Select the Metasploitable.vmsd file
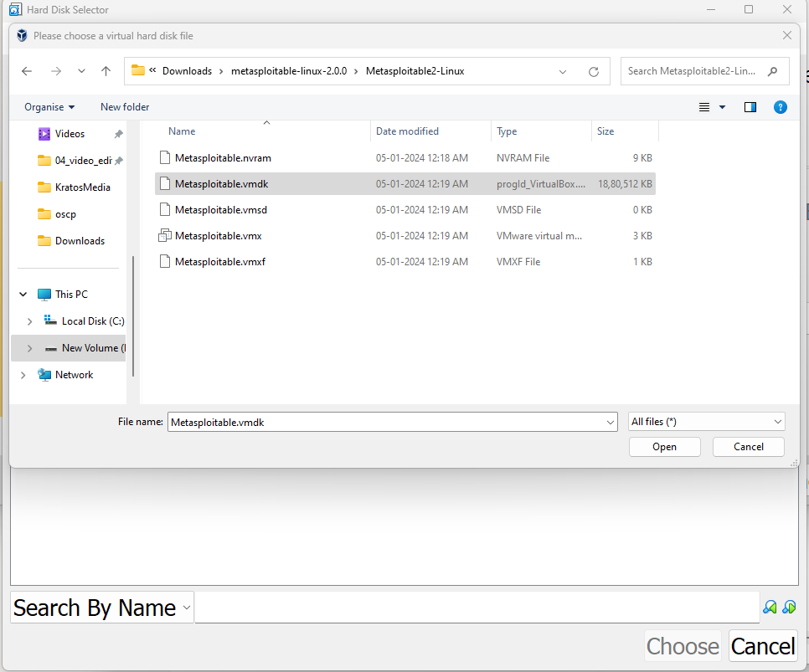 (x=405, y=210)
